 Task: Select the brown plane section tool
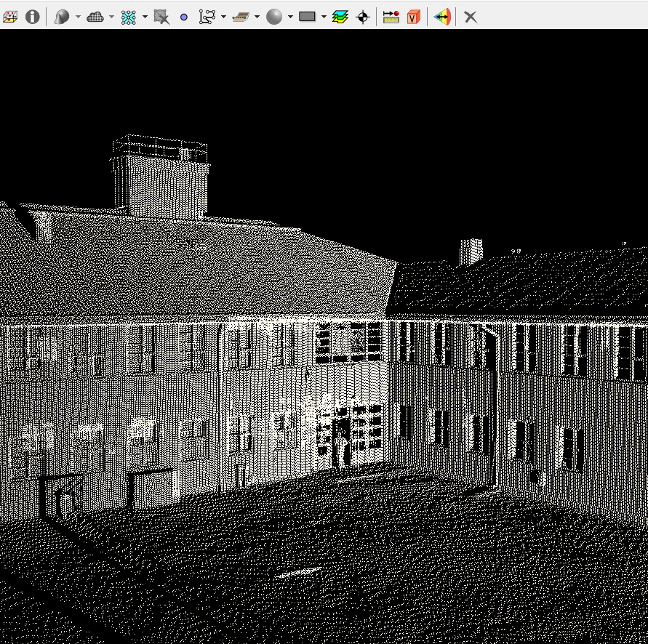[x=240, y=17]
